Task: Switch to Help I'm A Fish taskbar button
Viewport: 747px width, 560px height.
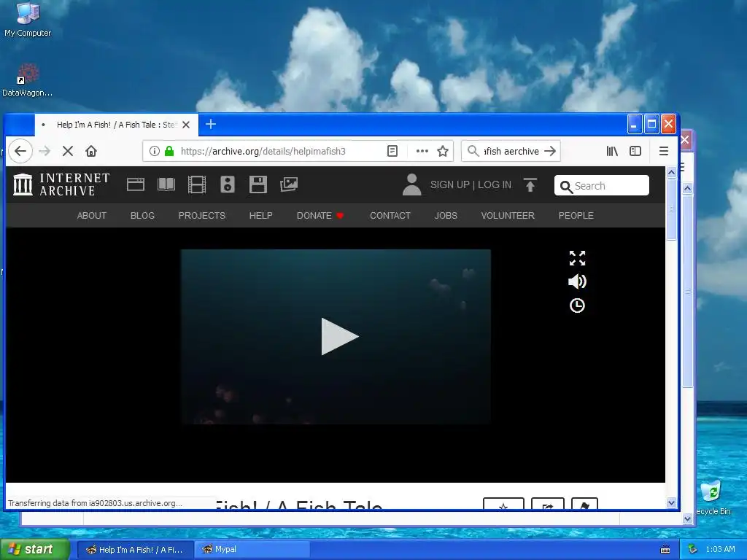Action: [135, 550]
